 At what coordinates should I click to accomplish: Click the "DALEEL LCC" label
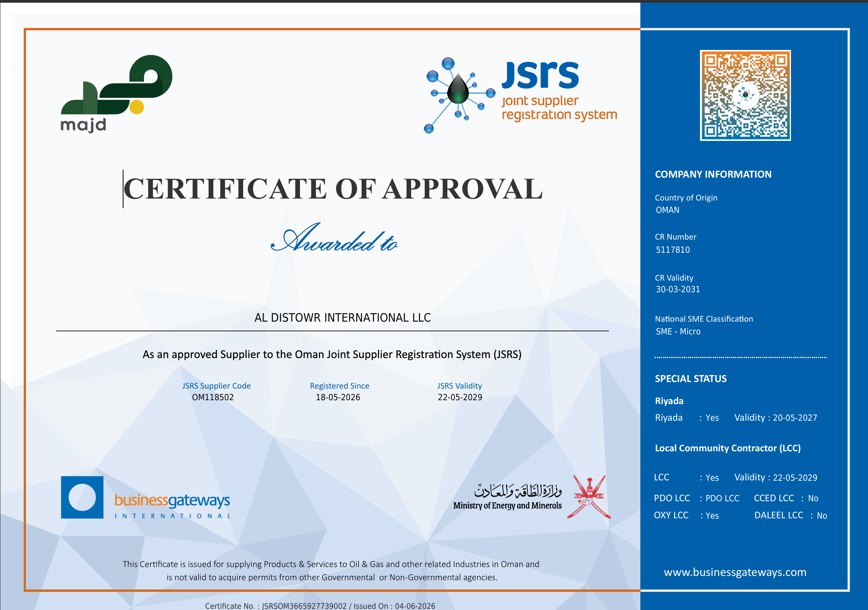point(779,516)
